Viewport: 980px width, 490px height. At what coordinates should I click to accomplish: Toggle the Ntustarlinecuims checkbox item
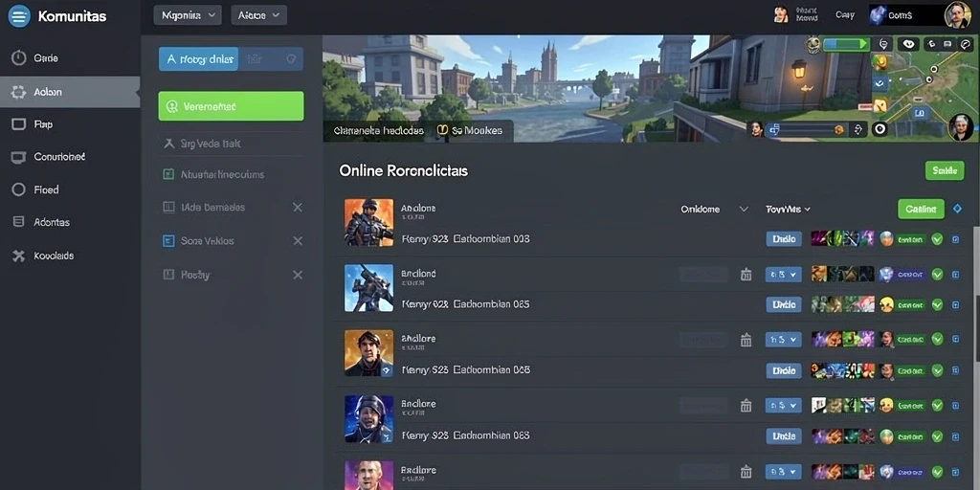[168, 174]
